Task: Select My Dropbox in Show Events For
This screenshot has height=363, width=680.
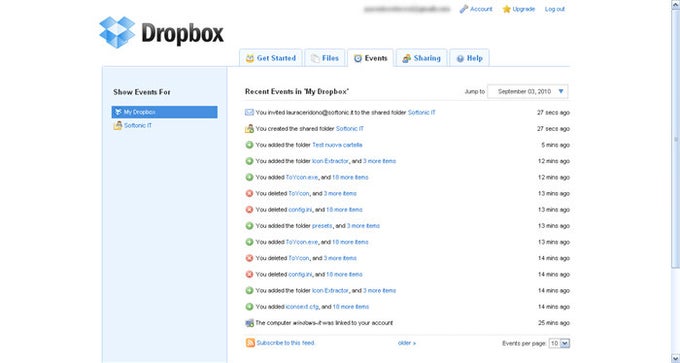Action: pos(164,112)
